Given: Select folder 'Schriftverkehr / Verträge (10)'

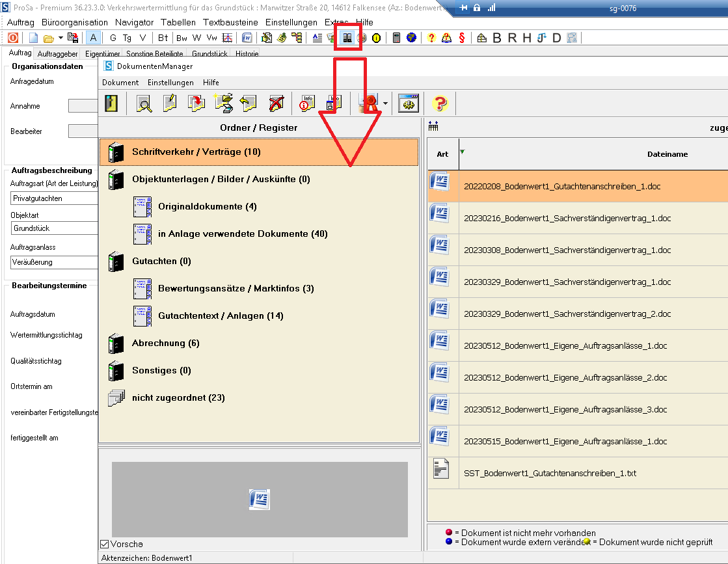Looking at the screenshot, I should pos(259,152).
